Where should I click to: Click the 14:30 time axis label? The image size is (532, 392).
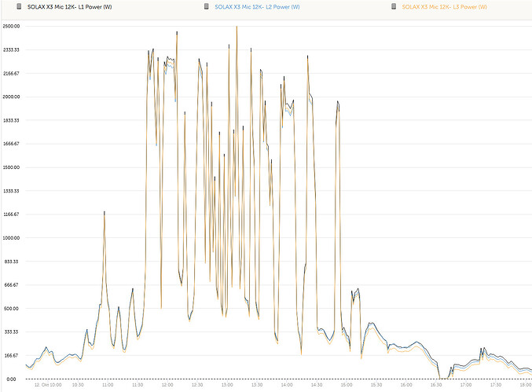(x=317, y=385)
